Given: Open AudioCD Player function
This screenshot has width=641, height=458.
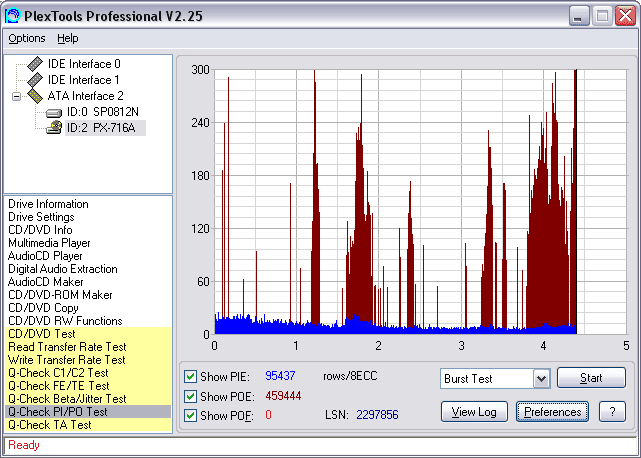Looking at the screenshot, I should point(45,256).
